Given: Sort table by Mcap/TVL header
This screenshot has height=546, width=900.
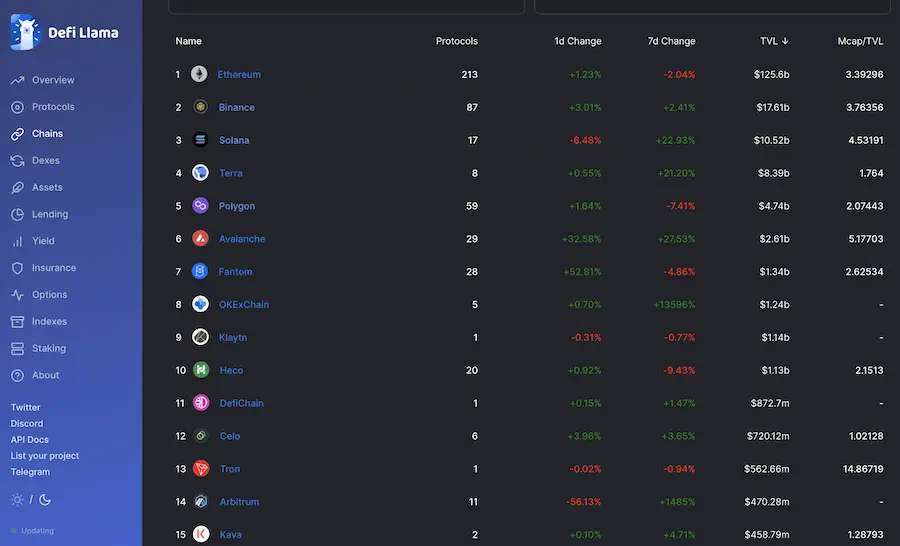Looking at the screenshot, I should click(x=860, y=41).
